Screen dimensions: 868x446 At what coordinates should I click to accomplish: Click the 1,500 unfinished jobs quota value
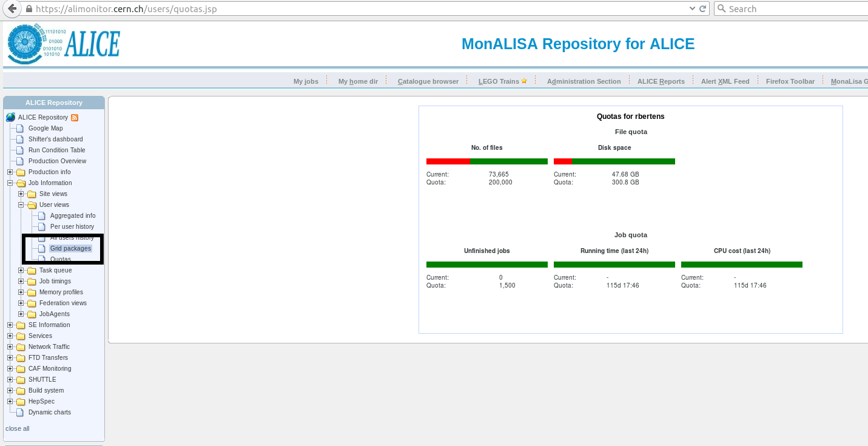[x=506, y=285]
